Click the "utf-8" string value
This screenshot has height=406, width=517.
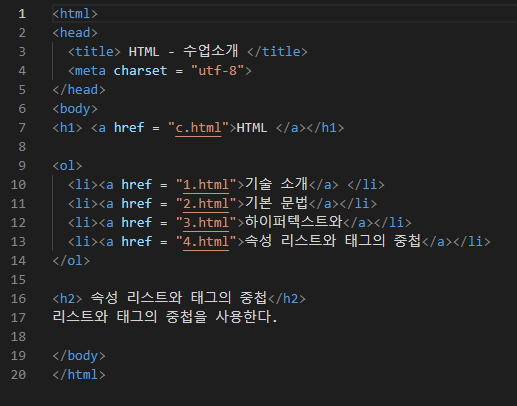tap(218, 71)
